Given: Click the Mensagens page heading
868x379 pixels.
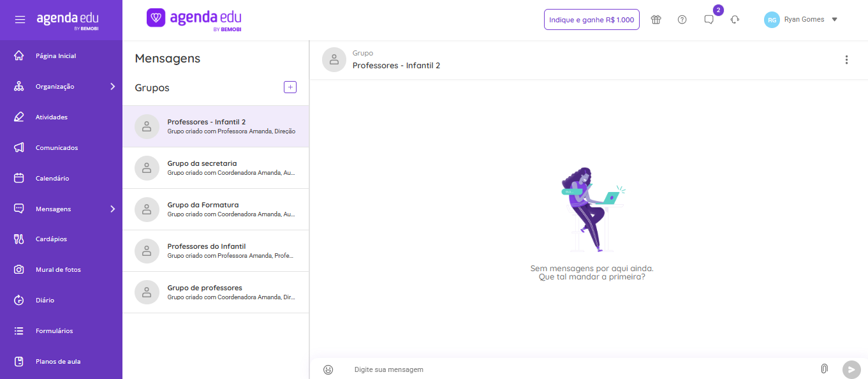Looking at the screenshot, I should pos(168,59).
